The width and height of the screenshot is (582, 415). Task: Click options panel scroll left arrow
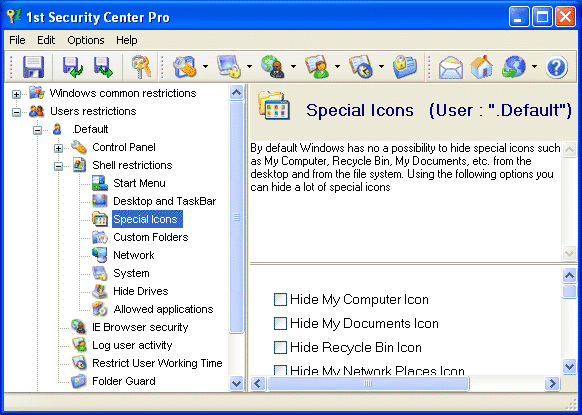click(x=258, y=383)
